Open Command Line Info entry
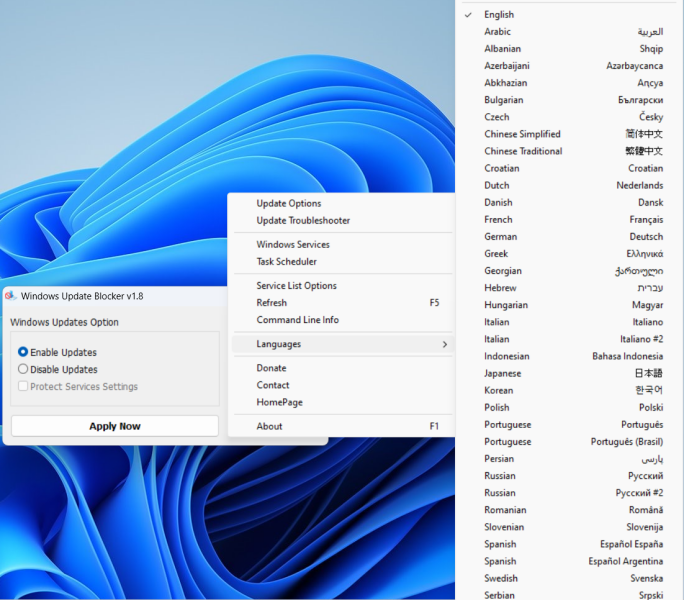 342,319
